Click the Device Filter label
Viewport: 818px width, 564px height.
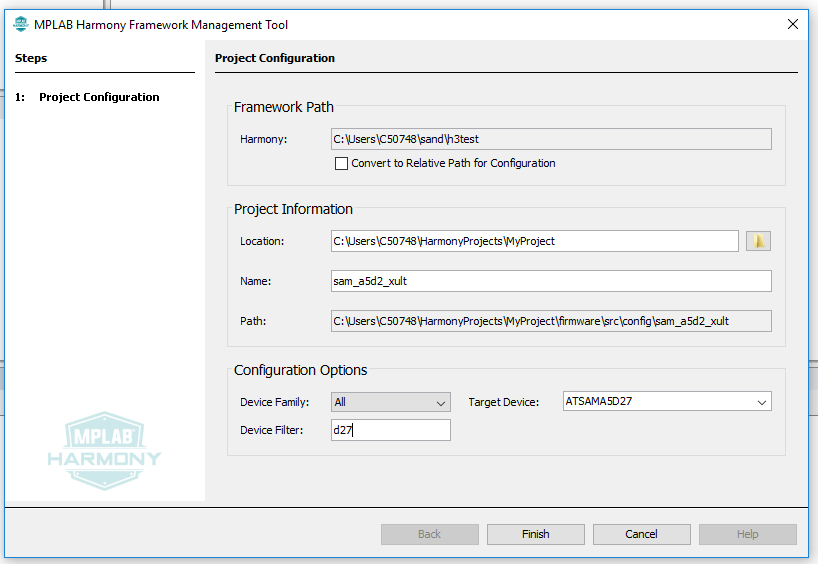tap(271, 430)
